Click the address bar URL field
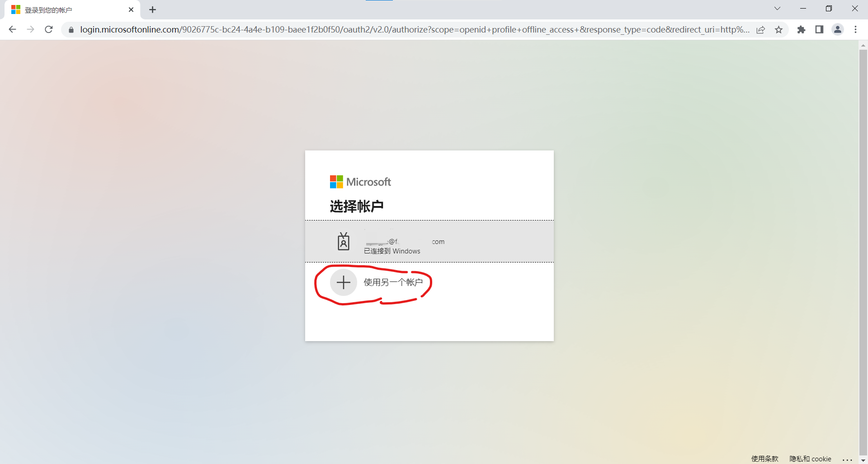Screen dimensions: 868x464 tap(415, 30)
